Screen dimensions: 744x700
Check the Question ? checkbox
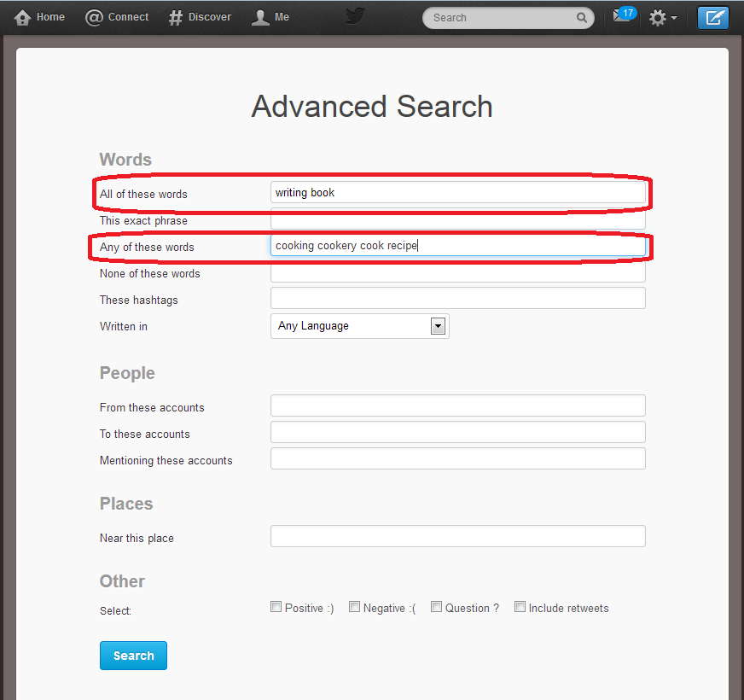pyautogui.click(x=436, y=607)
